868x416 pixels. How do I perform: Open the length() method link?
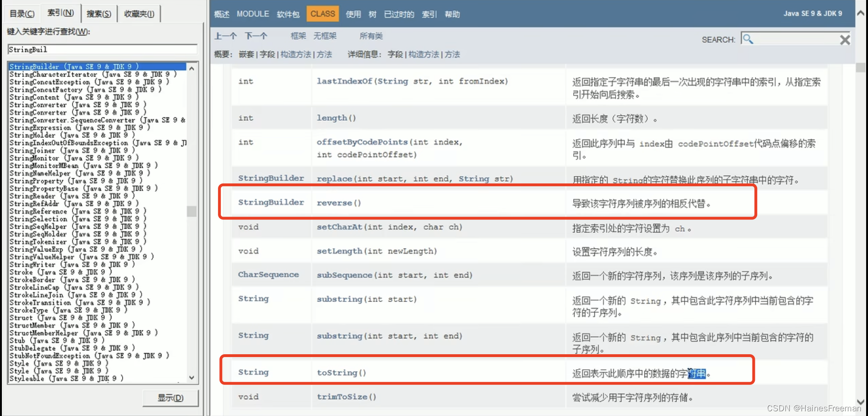pyautogui.click(x=332, y=118)
